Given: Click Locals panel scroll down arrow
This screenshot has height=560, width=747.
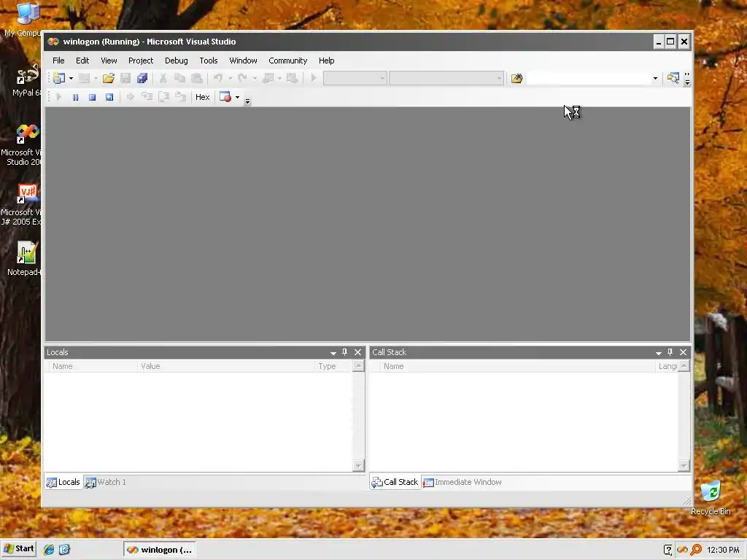Looking at the screenshot, I should [x=358, y=465].
